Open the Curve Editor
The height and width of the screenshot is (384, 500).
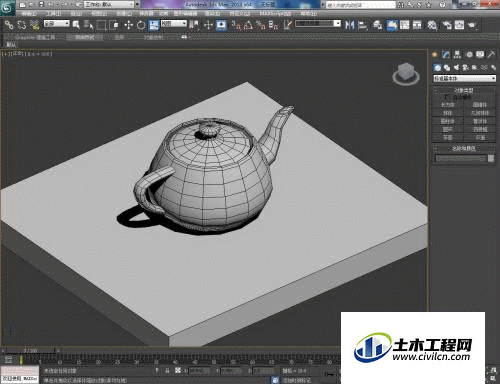tap(405, 25)
